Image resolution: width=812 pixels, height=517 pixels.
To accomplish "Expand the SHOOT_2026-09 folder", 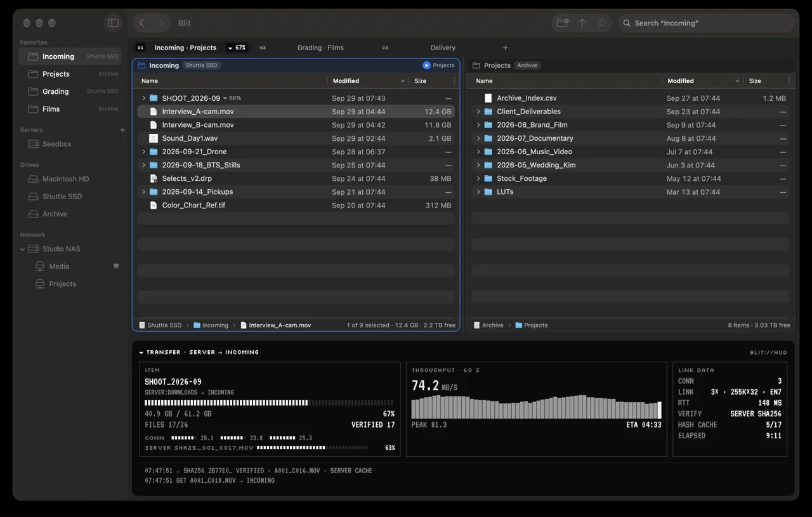I will (x=144, y=98).
